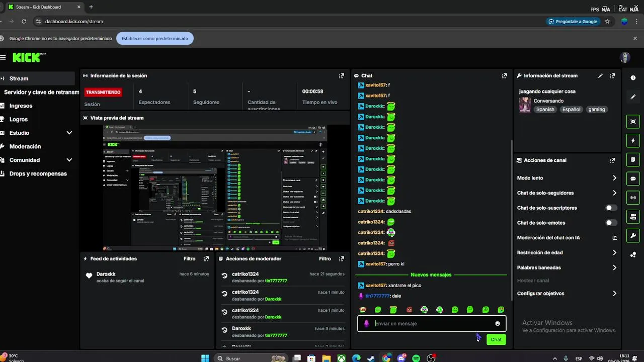Insert the angry red emote
The width and height of the screenshot is (644, 362).
click(x=409, y=310)
